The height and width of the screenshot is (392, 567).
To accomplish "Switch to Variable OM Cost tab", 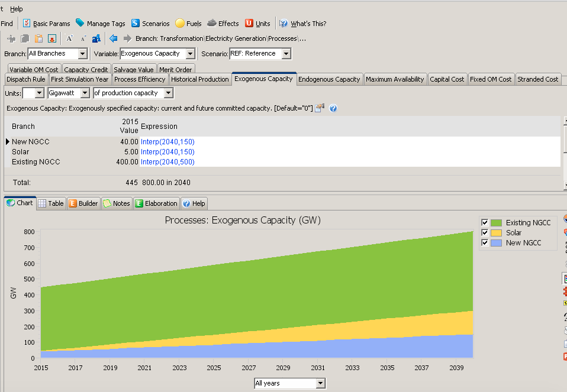I will click(34, 69).
